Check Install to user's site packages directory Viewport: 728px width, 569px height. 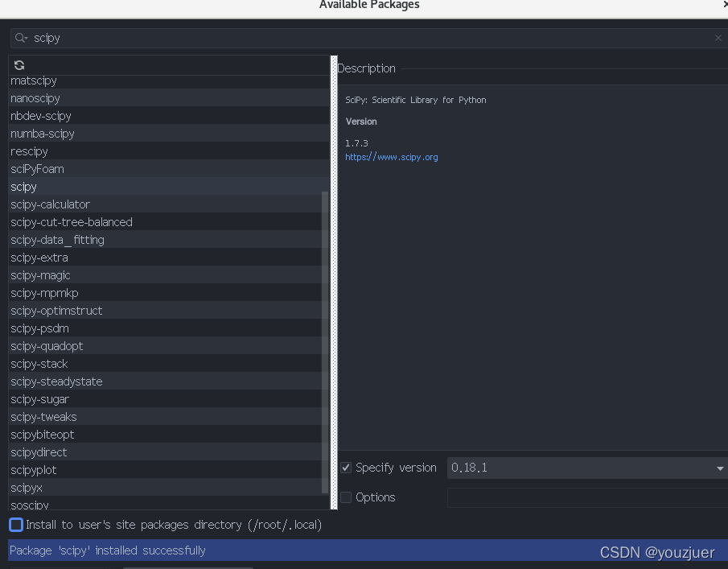coord(14,525)
